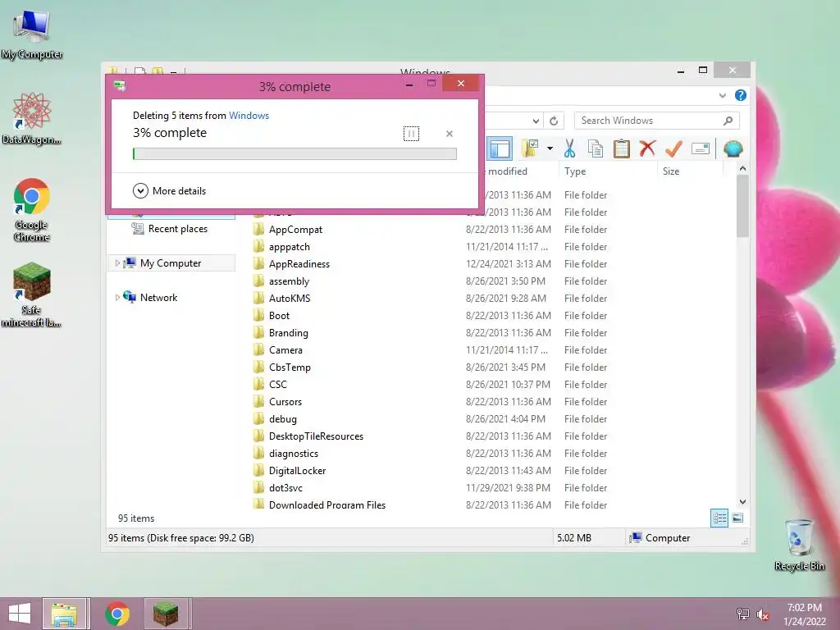Screen dimensions: 840x630
Task: Open My Computer desktop icon
Action: tap(32, 34)
